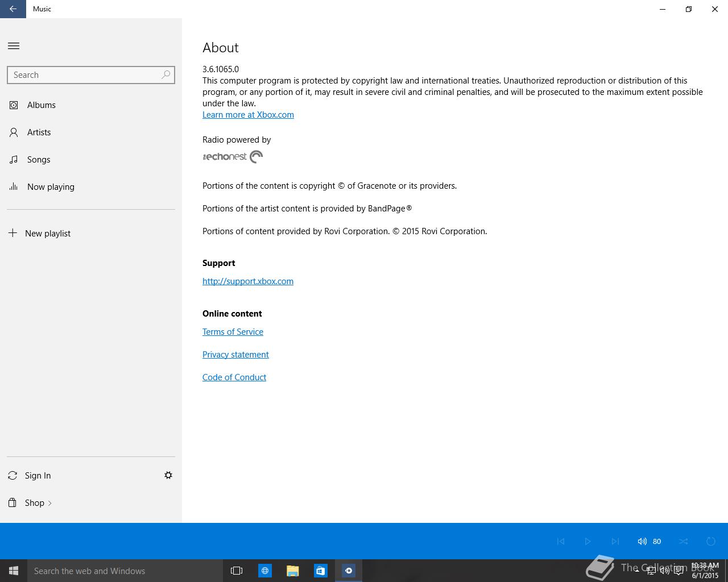Image resolution: width=728 pixels, height=582 pixels.
Task: Click the Songs music note icon
Action: click(x=14, y=160)
